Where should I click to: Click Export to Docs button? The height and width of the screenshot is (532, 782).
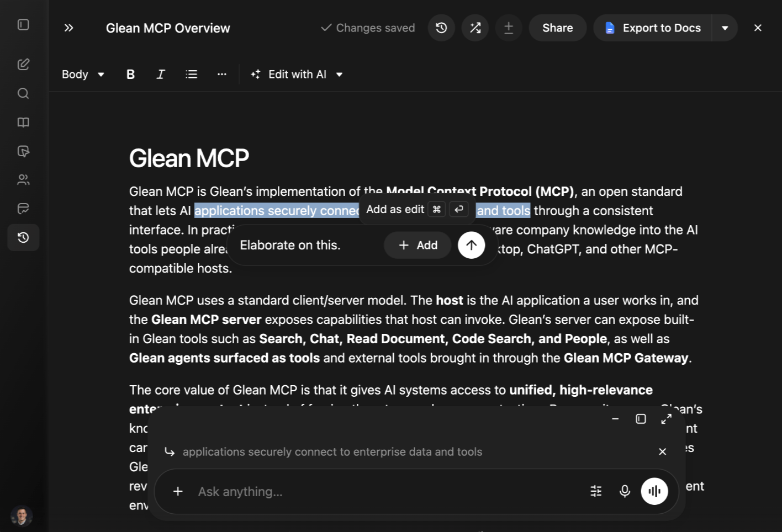653,28
